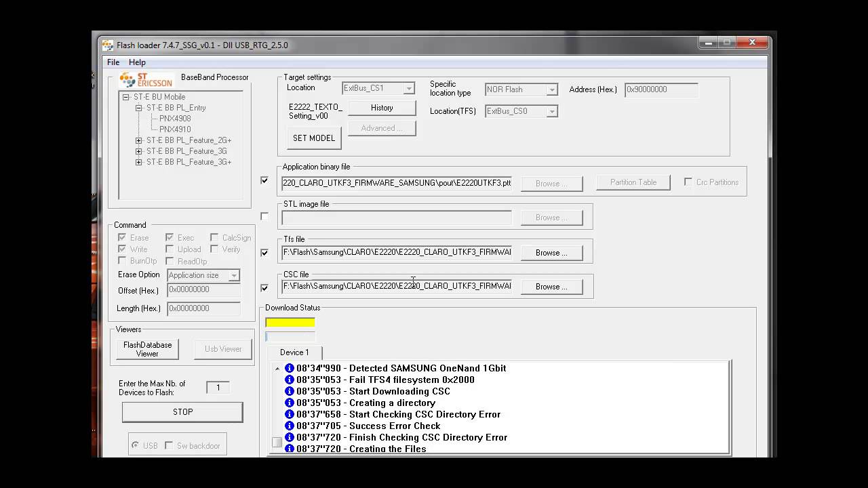This screenshot has height=488, width=868.
Task: Click info icon beside Success Error Check
Action: (x=290, y=426)
